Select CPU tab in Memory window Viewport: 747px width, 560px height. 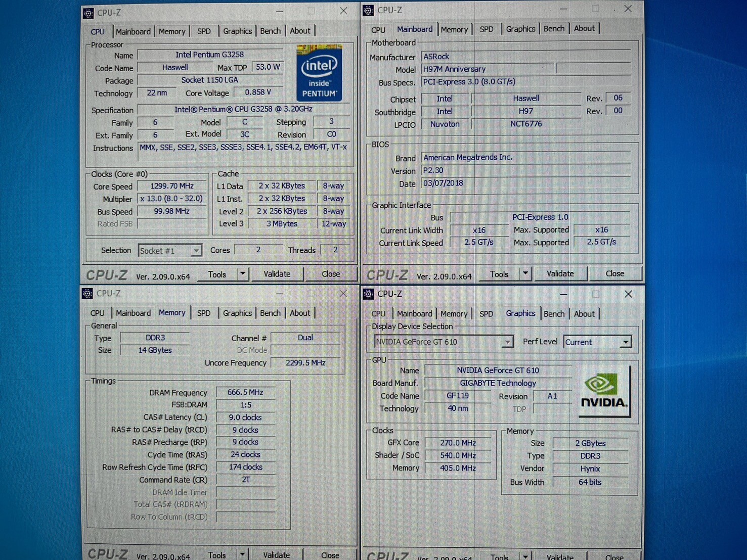[x=98, y=313]
